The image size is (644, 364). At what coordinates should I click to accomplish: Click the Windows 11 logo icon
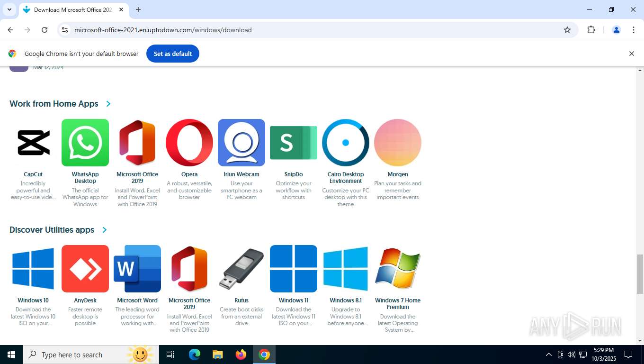coord(294,269)
